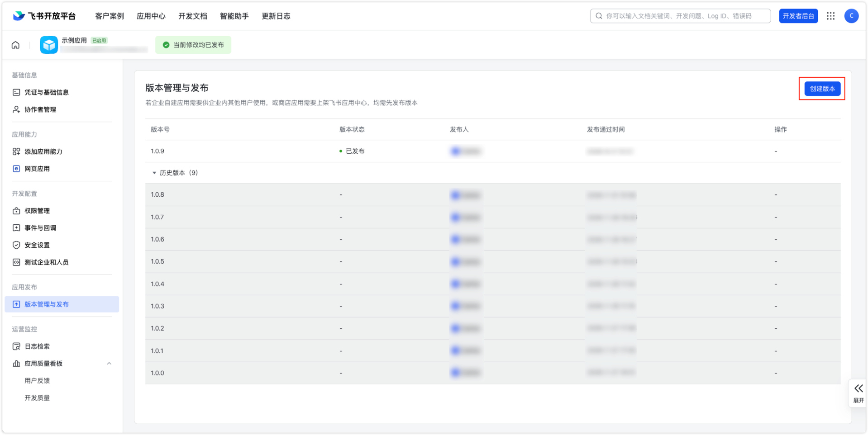Click the 测试企业和人员 icon
The height and width of the screenshot is (435, 868).
pyautogui.click(x=16, y=262)
